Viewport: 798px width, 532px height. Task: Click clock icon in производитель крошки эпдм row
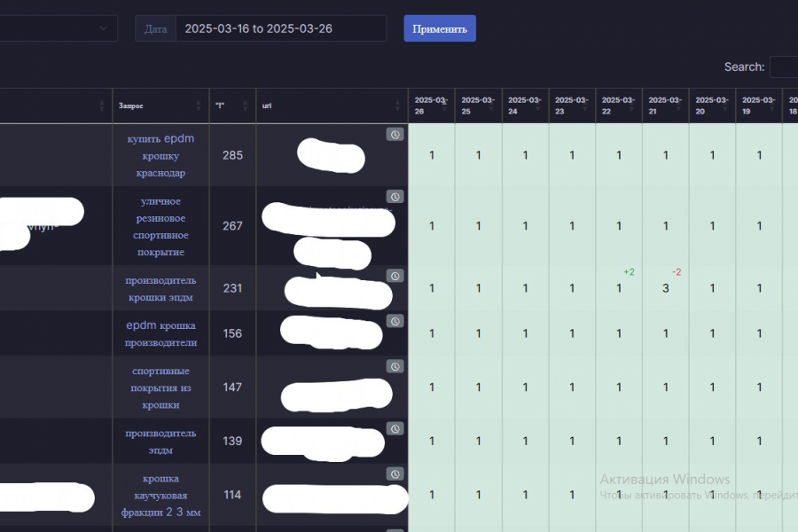(x=395, y=276)
